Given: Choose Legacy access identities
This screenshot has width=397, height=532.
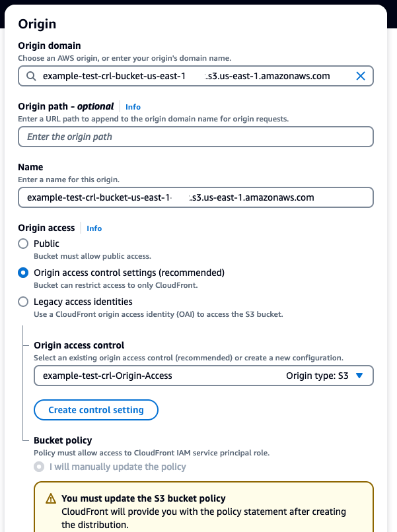Looking at the screenshot, I should click(23, 302).
